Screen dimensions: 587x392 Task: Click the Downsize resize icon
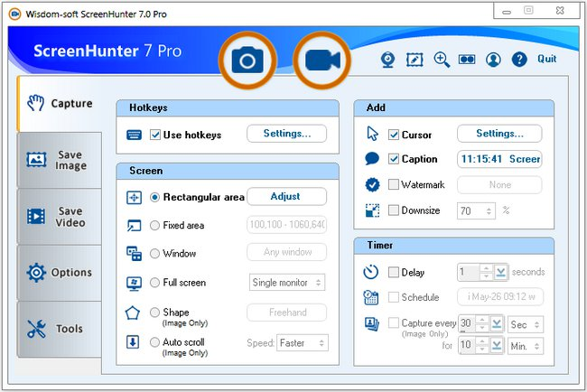[x=372, y=210]
